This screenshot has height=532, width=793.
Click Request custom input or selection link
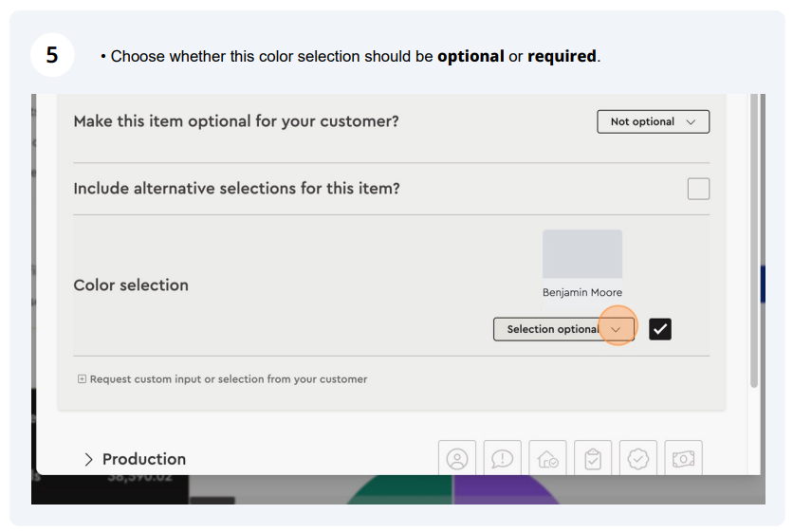(229, 378)
